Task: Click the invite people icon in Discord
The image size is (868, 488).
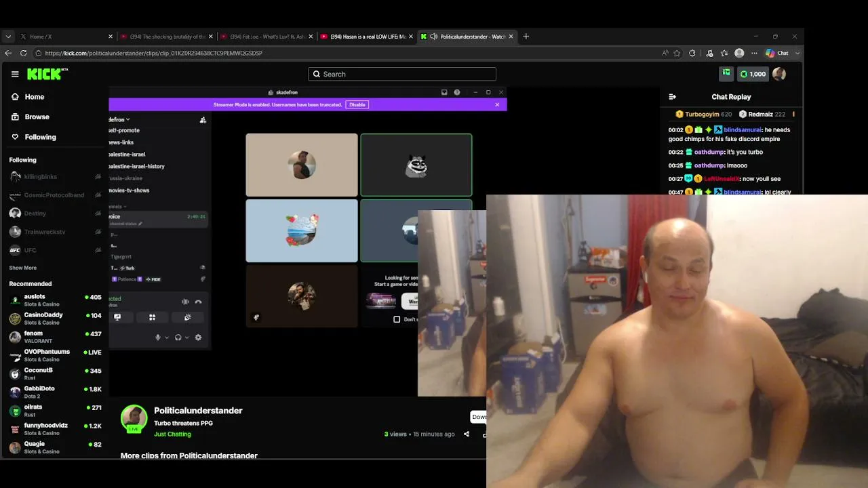Action: click(203, 120)
